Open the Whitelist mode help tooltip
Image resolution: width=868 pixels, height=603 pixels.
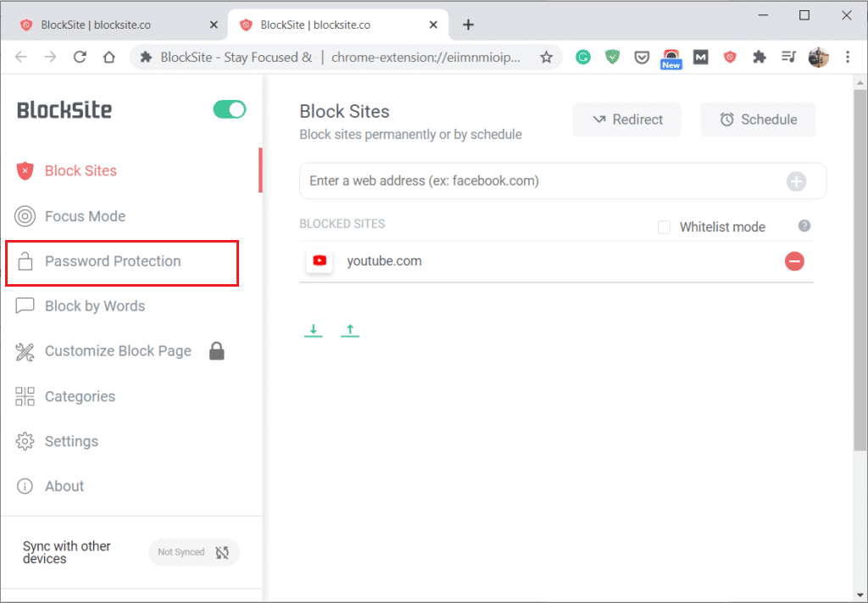[x=804, y=226]
